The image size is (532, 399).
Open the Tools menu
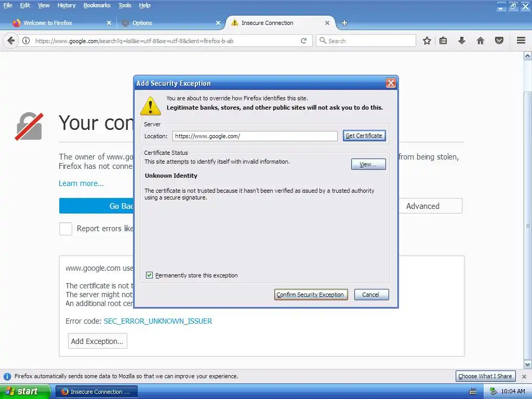125,5
